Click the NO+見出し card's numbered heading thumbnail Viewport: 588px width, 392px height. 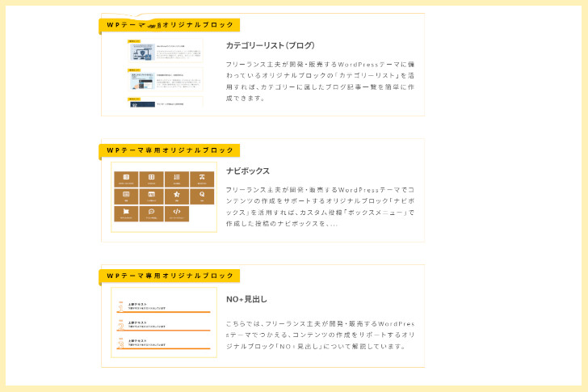[164, 322]
